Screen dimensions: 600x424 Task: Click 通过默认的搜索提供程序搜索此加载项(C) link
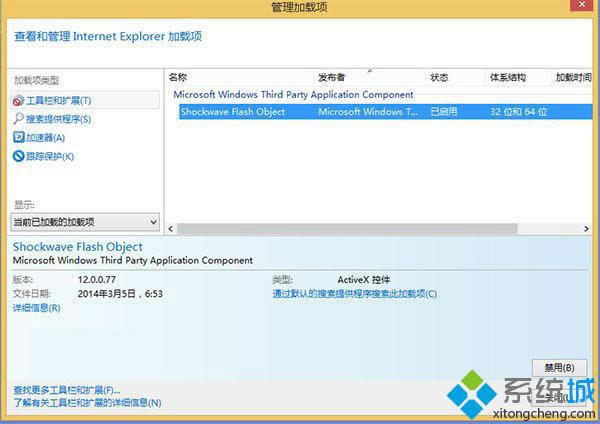tap(355, 294)
